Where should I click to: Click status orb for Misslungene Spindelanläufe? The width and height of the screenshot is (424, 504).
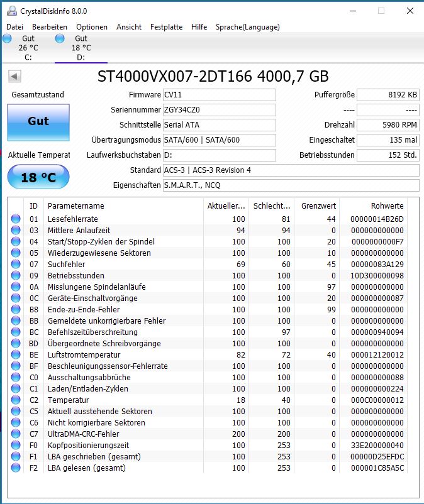point(16,287)
